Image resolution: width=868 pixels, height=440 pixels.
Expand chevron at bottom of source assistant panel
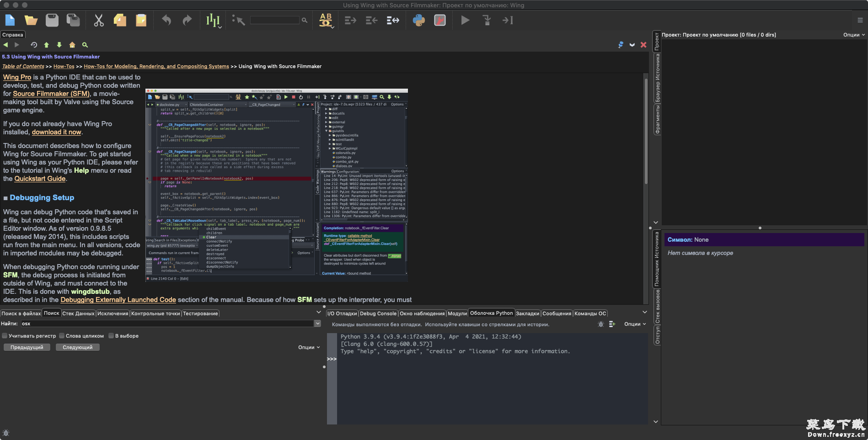coord(656,422)
